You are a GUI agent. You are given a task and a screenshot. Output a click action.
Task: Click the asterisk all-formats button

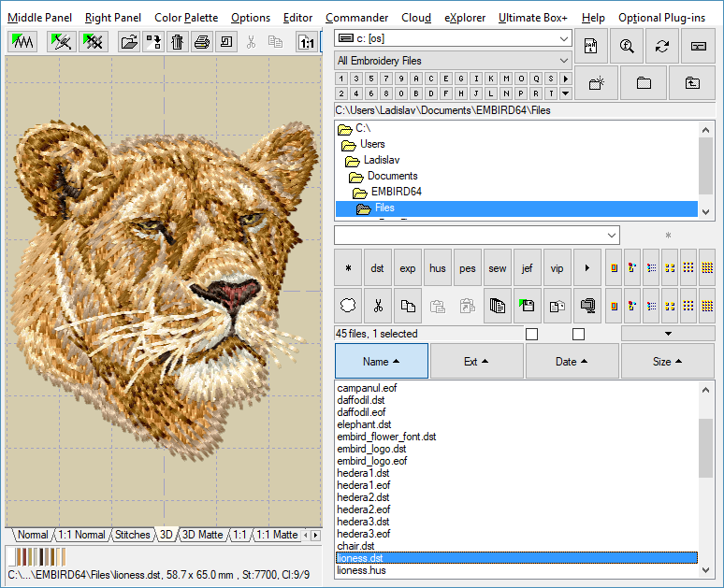coord(348,268)
